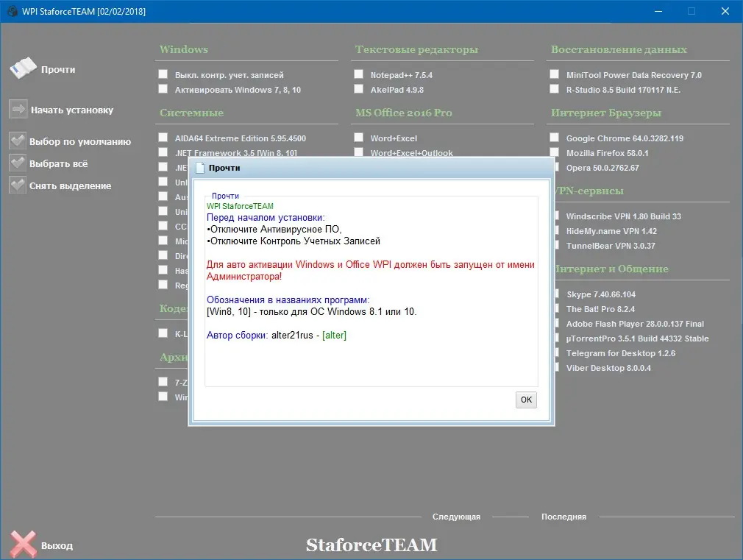Check AIDA64 Extreme Edition 5.95.4500
This screenshot has width=743, height=560.
(163, 137)
